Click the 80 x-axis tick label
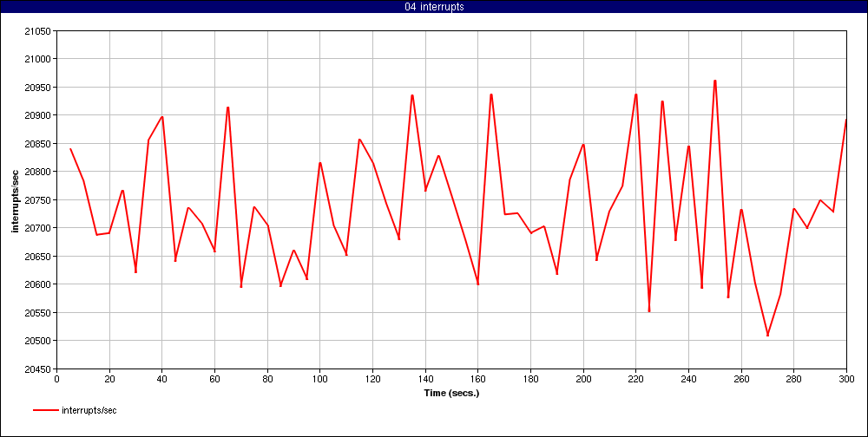Screen dimensions: 868x437 (267, 380)
